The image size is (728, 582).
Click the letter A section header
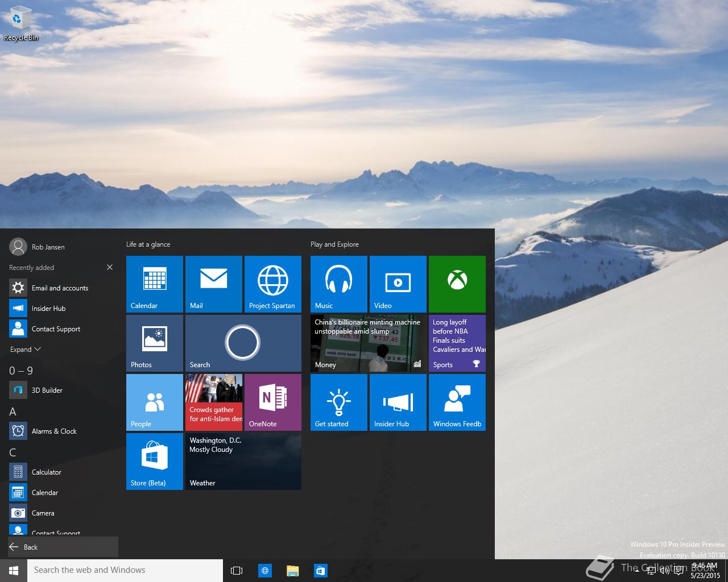coord(13,411)
